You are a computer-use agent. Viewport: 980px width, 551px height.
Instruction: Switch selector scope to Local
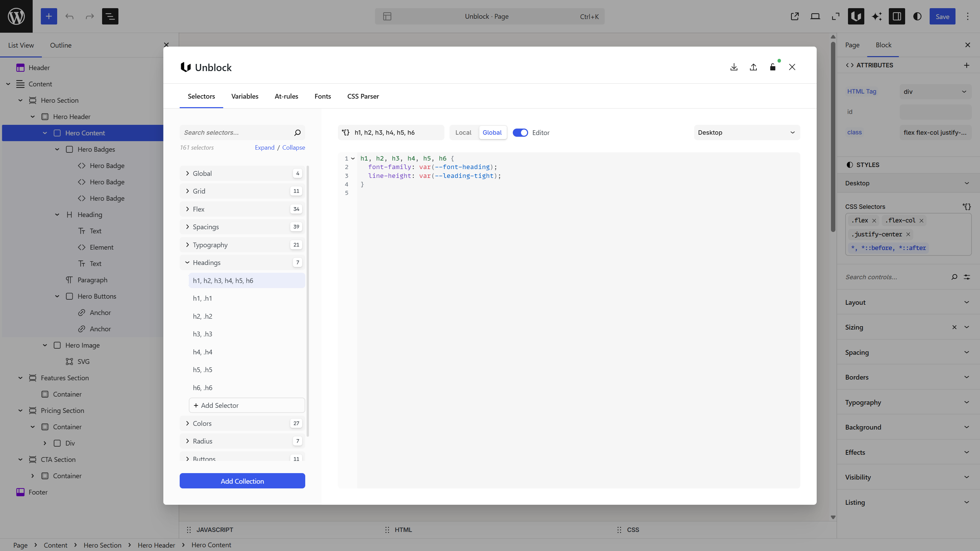pyautogui.click(x=463, y=132)
